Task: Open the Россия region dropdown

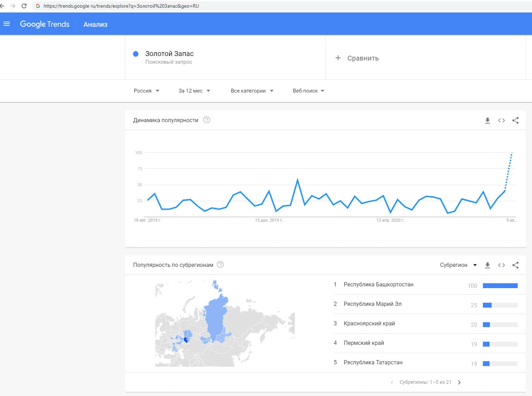Action: pyautogui.click(x=146, y=91)
